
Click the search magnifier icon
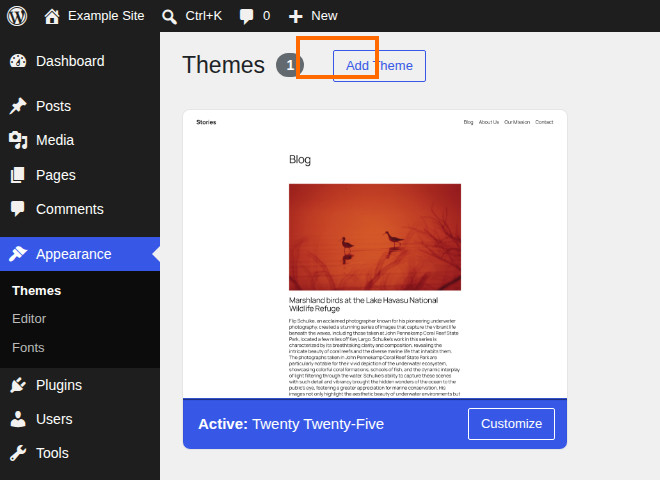pyautogui.click(x=169, y=16)
